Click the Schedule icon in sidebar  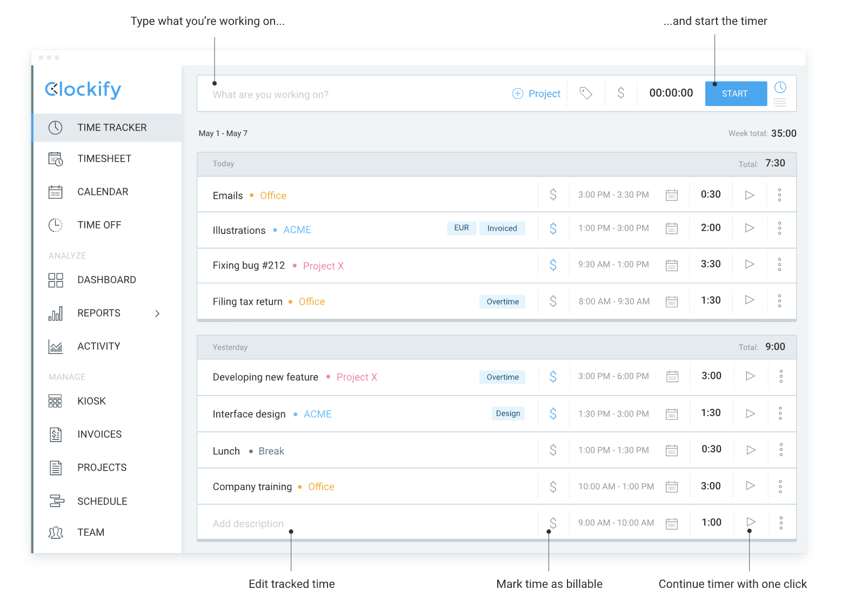[x=56, y=501]
